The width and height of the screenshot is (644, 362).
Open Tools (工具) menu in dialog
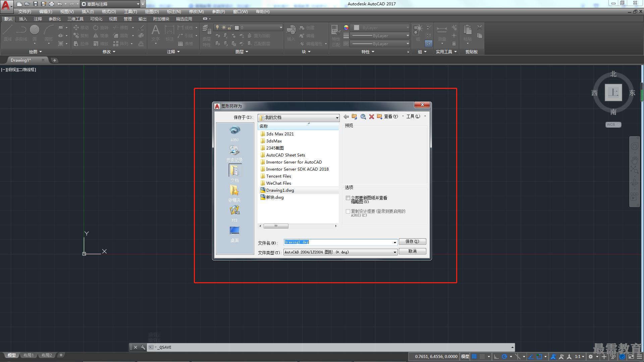click(x=413, y=117)
